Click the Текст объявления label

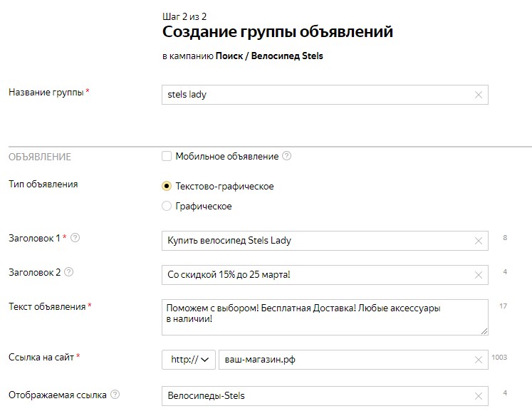[x=47, y=307]
